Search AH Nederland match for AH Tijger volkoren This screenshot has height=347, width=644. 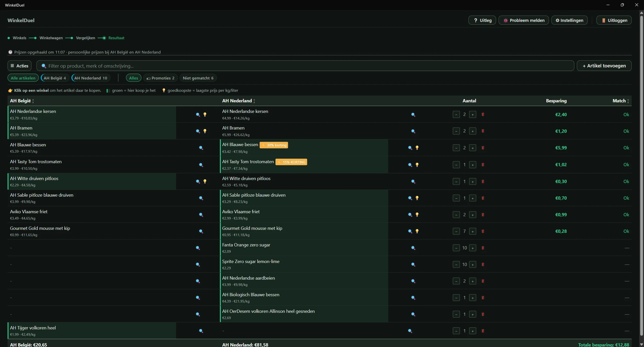click(410, 331)
